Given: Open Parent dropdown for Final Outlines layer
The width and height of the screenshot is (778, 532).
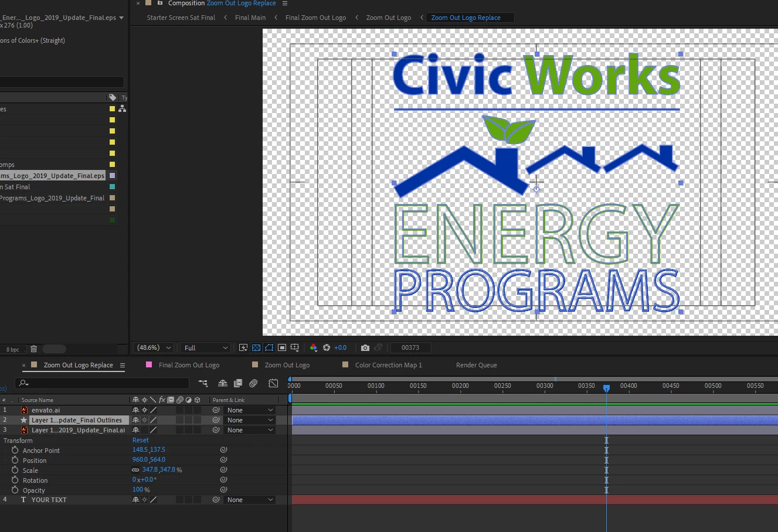Looking at the screenshot, I should coord(249,420).
